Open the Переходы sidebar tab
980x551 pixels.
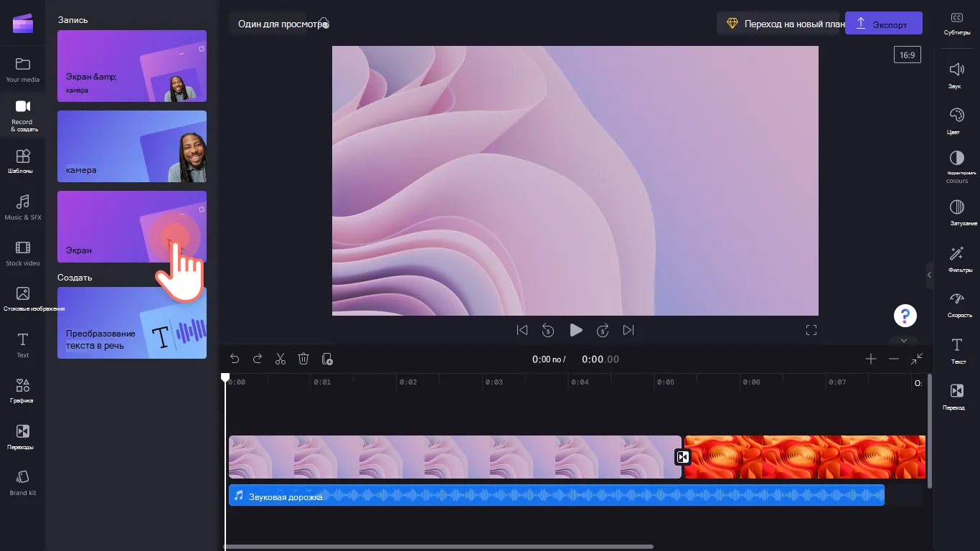(23, 437)
